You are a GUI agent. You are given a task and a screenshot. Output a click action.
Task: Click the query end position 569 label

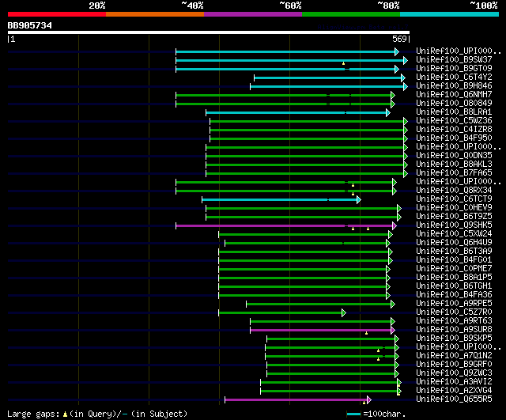(399, 39)
